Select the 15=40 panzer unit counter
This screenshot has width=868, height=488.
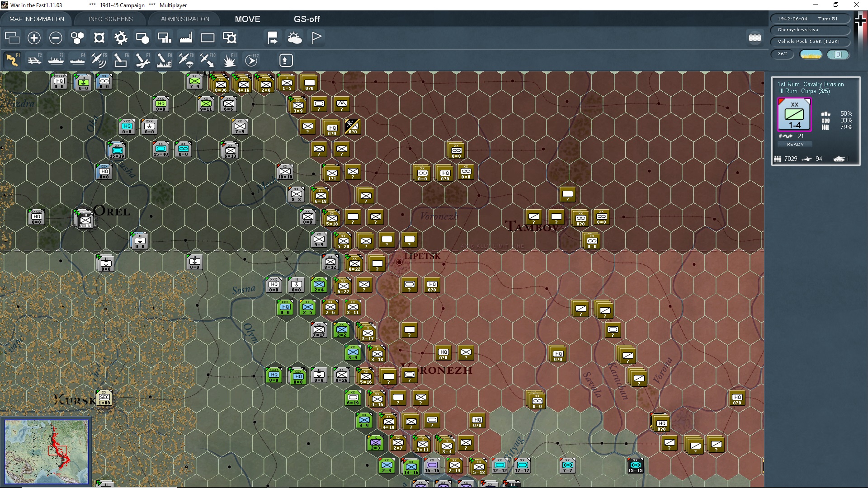(x=160, y=149)
